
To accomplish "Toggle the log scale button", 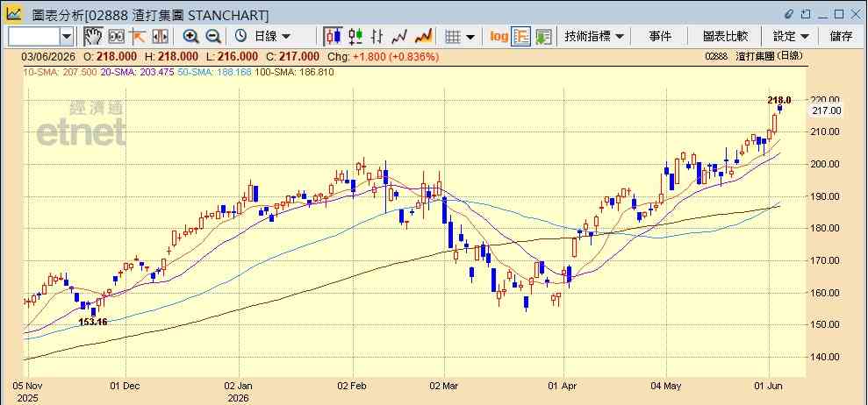I will coord(499,37).
